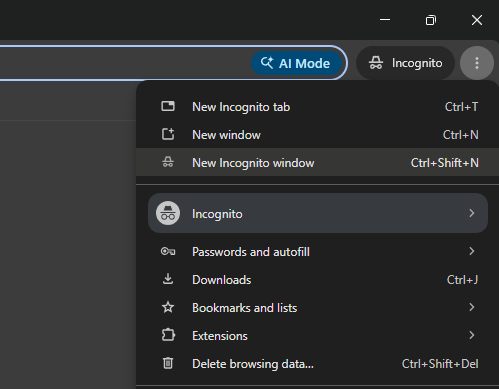Close the Chrome window

pos(477,20)
